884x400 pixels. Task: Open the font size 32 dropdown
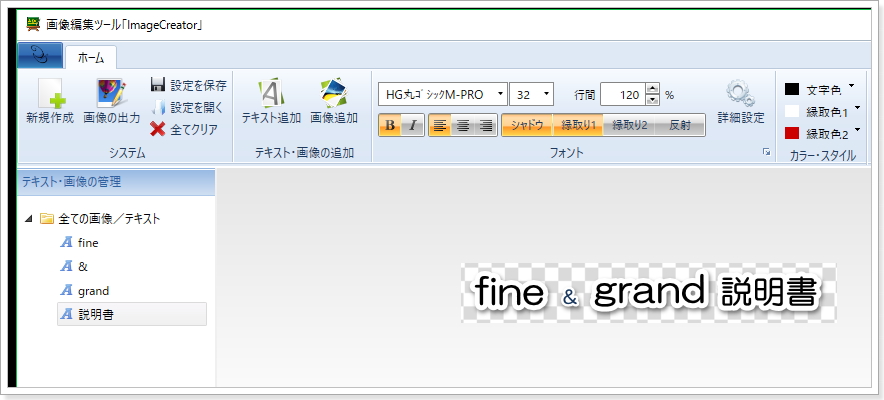[546, 95]
